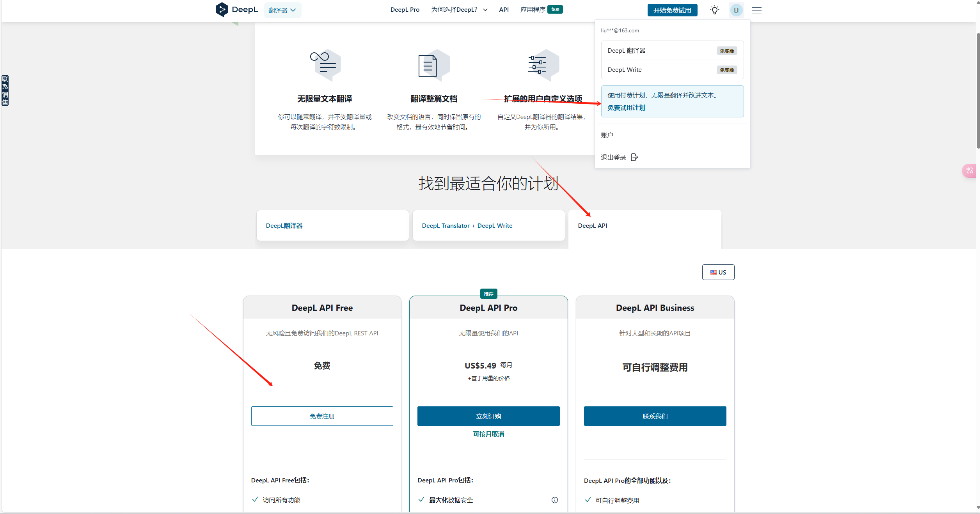Switch to DeepL Translator + DeepL Write tab
Viewport: 980px width, 514px height.
(x=488, y=225)
